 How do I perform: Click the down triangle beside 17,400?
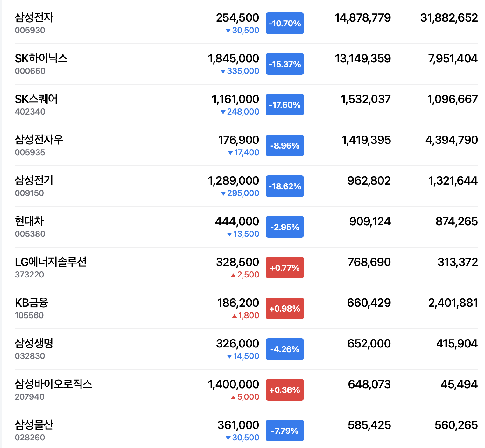[230, 153]
